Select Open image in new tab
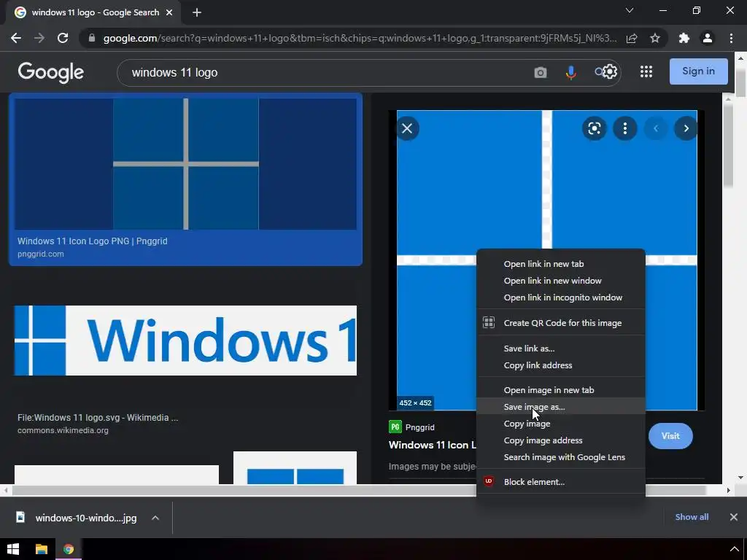This screenshot has width=747, height=560. point(561,390)
